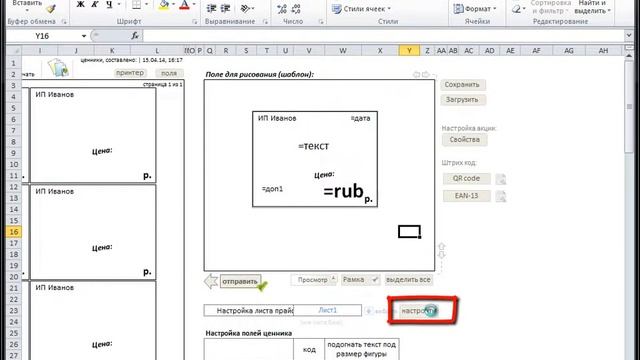Screen dimensions: 640x360
Task: Click the Просмотр button
Action: tap(313, 280)
